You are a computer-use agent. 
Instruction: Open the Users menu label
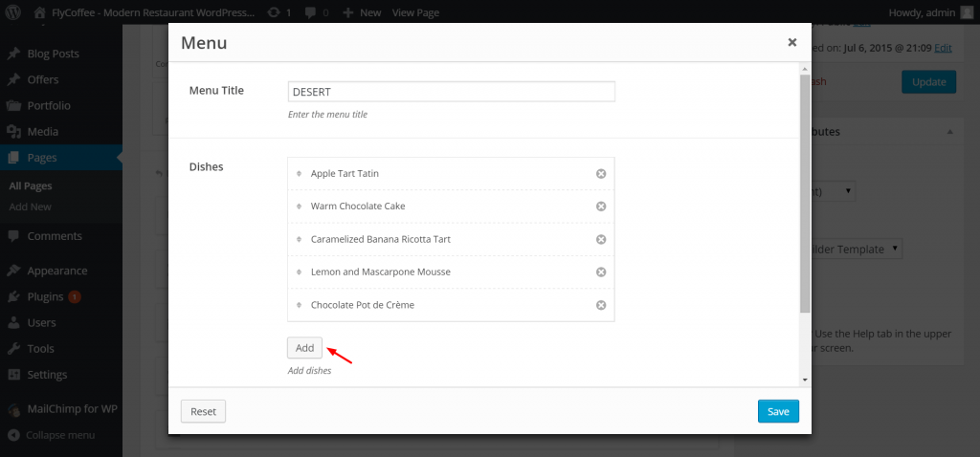coord(41,323)
